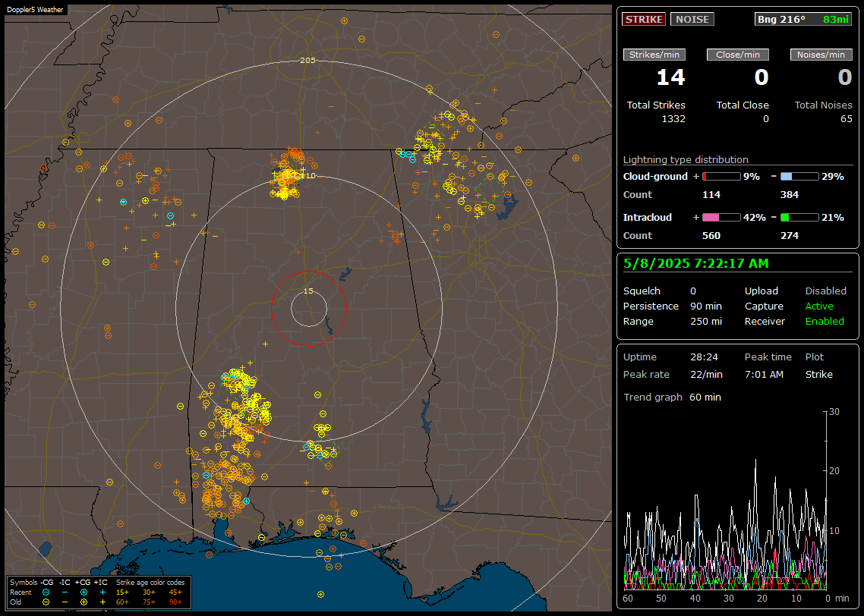The width and height of the screenshot is (864, 616).
Task: Click the Bng 216° 83mi bearing readout
Action: [803, 19]
